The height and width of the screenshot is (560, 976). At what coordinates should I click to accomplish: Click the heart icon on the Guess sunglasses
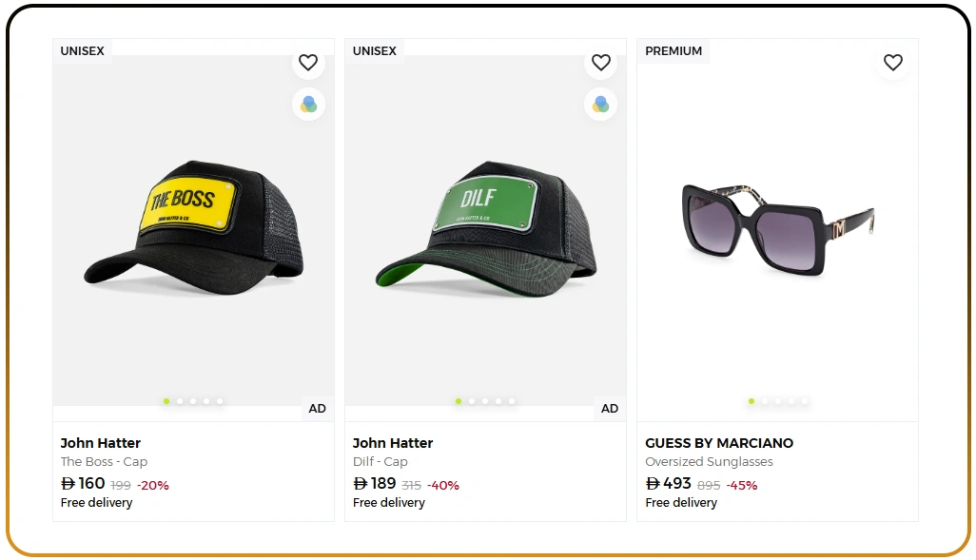(x=892, y=62)
